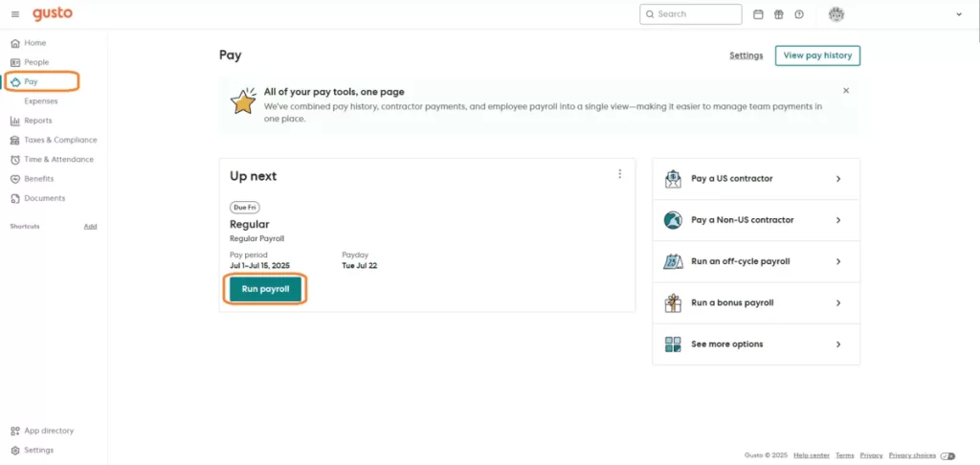Image resolution: width=980 pixels, height=465 pixels.
Task: Click the company avatar in header
Action: coord(836,14)
